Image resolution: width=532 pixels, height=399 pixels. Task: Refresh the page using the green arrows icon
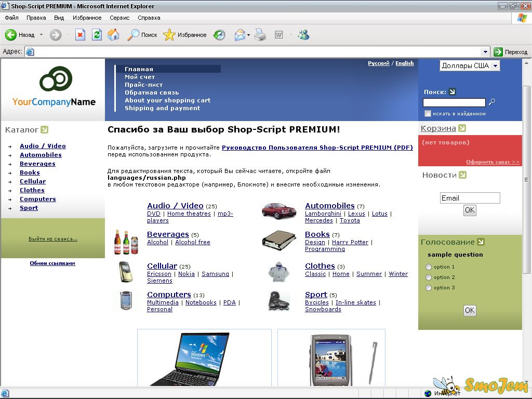tap(97, 35)
